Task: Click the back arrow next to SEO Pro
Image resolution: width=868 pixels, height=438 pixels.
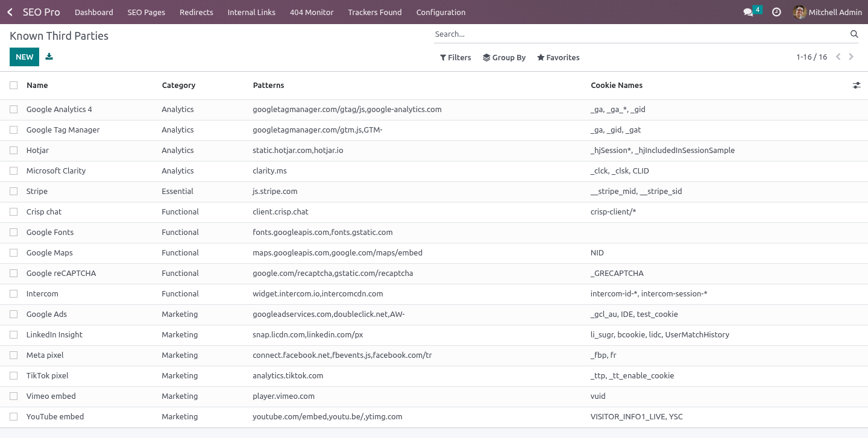Action: click(x=10, y=12)
